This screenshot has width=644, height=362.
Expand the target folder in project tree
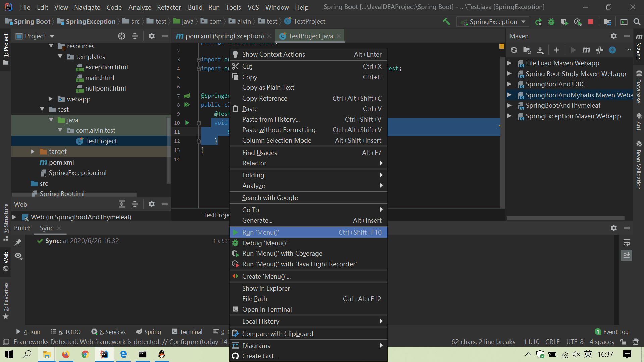pyautogui.click(x=33, y=152)
